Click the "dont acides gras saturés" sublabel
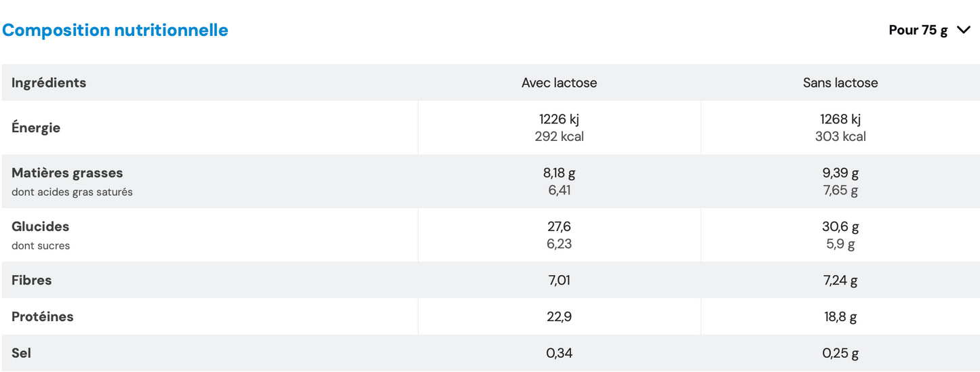Screen dimensions: 980x372 point(72,192)
